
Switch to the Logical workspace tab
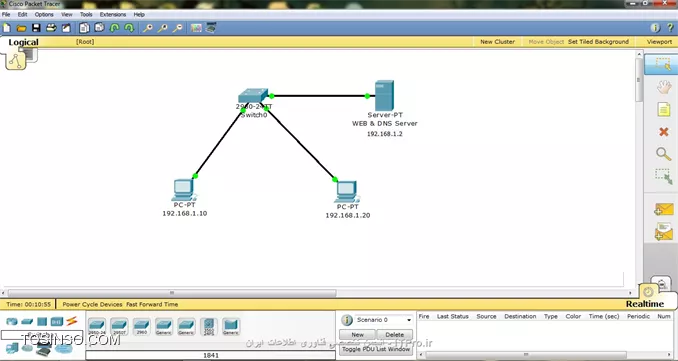[23, 42]
